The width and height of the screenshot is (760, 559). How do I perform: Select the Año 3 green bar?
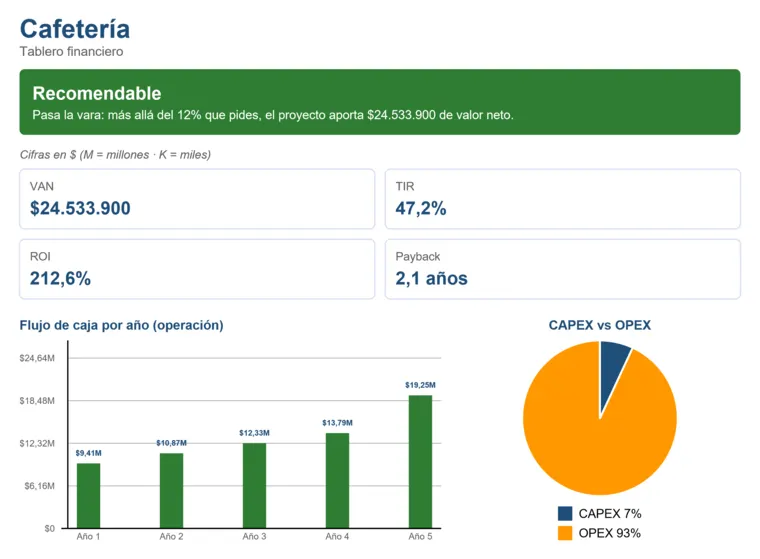click(254, 485)
